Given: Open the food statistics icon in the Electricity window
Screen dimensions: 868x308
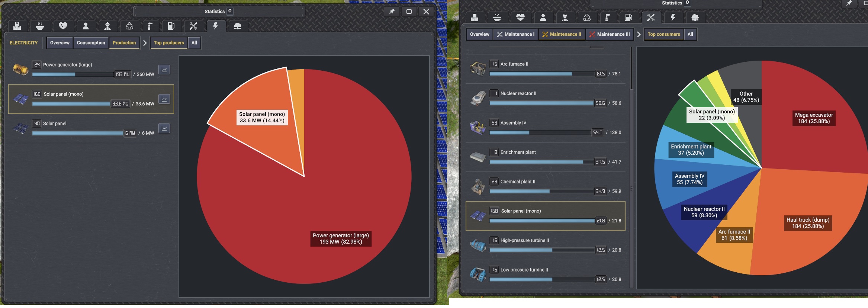Looking at the screenshot, I should pos(40,26).
